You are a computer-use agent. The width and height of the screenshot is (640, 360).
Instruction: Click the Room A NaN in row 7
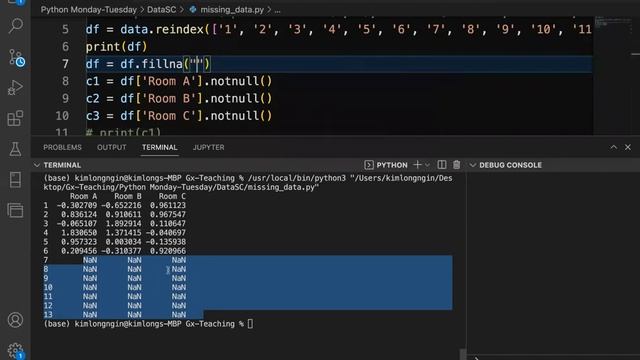[90, 260]
